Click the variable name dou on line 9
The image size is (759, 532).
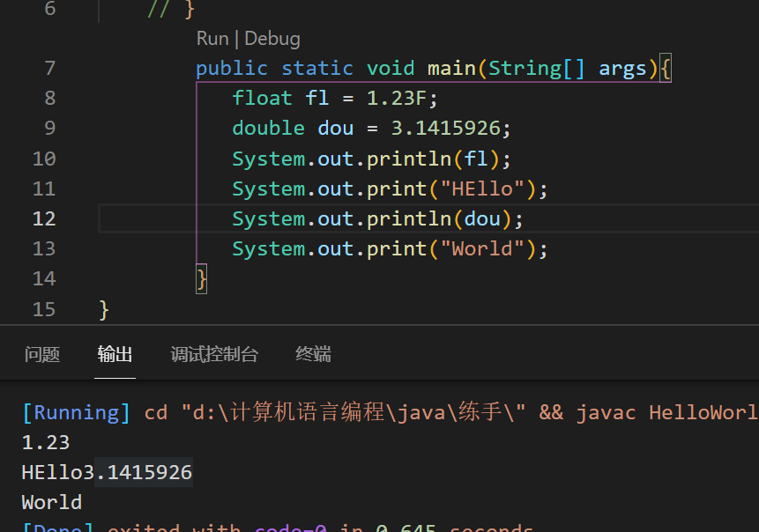coord(335,128)
